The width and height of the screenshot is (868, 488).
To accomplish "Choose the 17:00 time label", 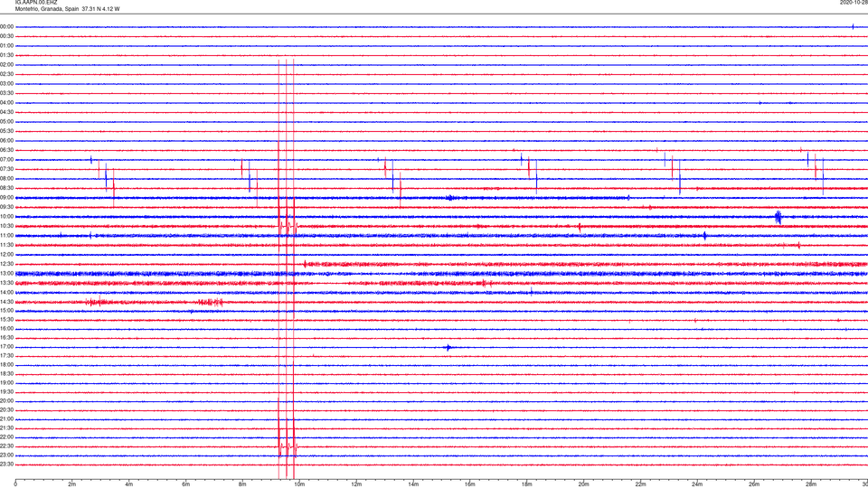I will 6,347.
